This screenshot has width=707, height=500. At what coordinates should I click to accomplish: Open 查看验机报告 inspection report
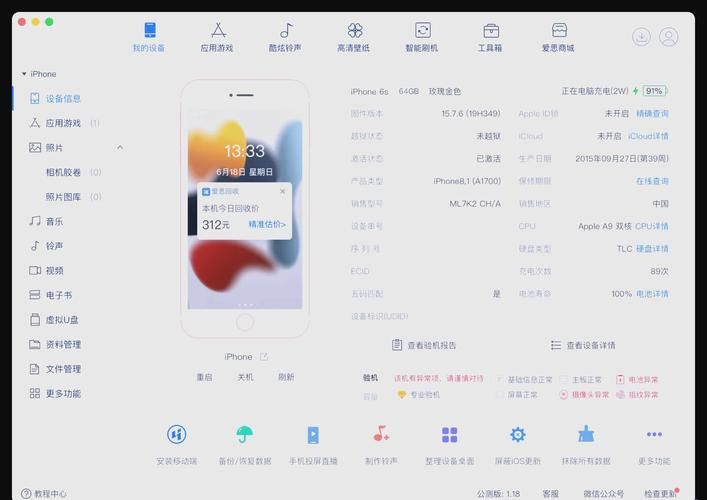(424, 345)
